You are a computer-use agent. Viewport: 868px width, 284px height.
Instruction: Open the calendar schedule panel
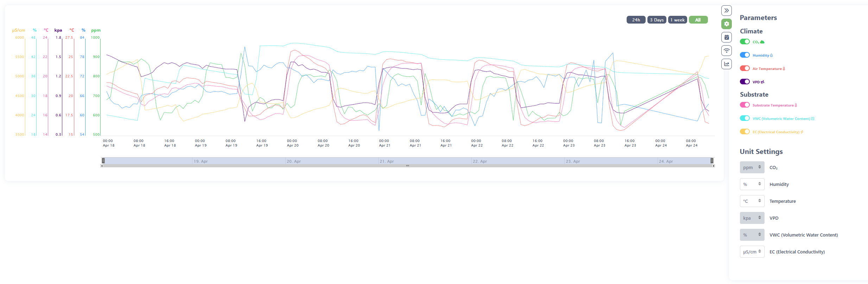pos(726,37)
